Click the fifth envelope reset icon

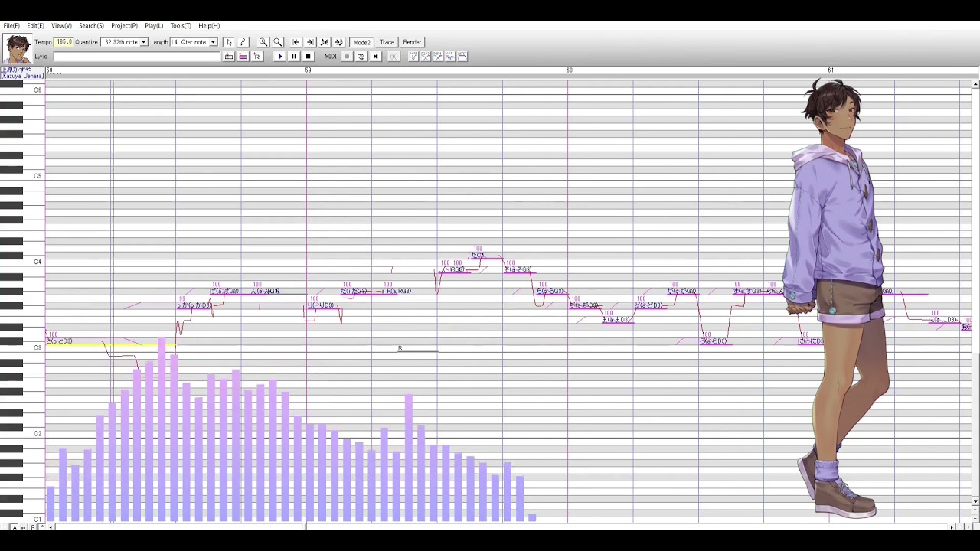click(462, 57)
